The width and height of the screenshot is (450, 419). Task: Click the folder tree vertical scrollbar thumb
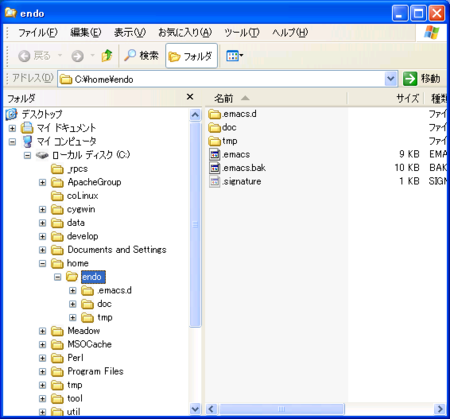195,225
